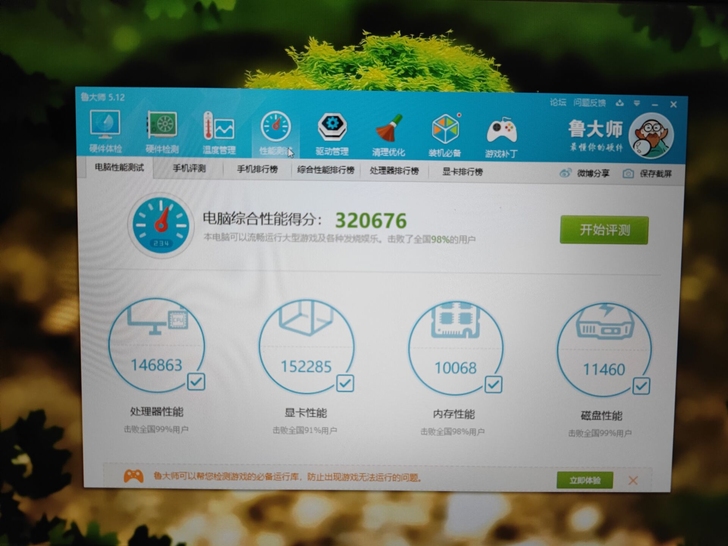
Task: Open the 驱动管理 driver management section
Action: [332, 134]
